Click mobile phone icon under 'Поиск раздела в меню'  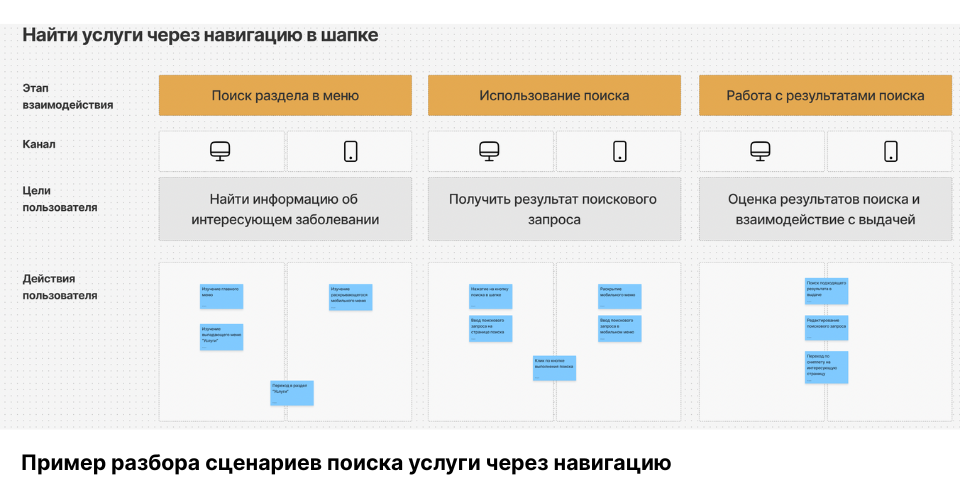coord(350,151)
